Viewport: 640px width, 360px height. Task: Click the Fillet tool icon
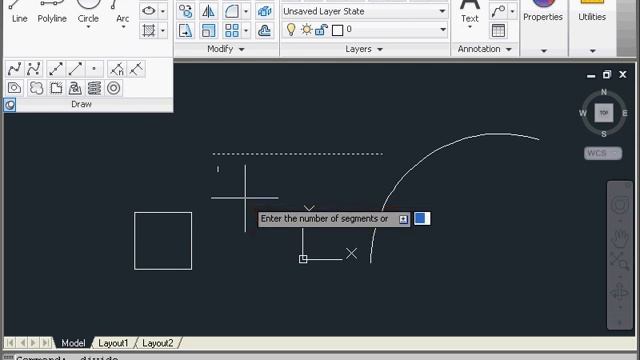pyautogui.click(x=232, y=11)
